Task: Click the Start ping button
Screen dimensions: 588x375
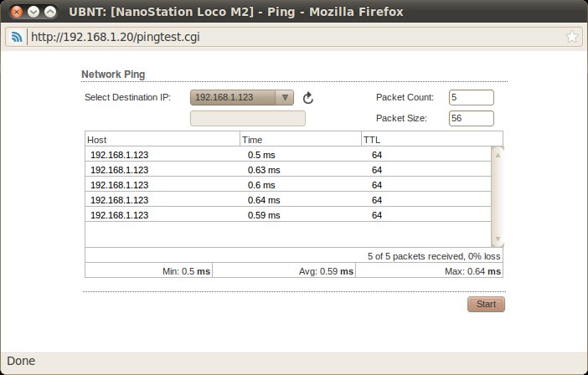Action: click(486, 304)
